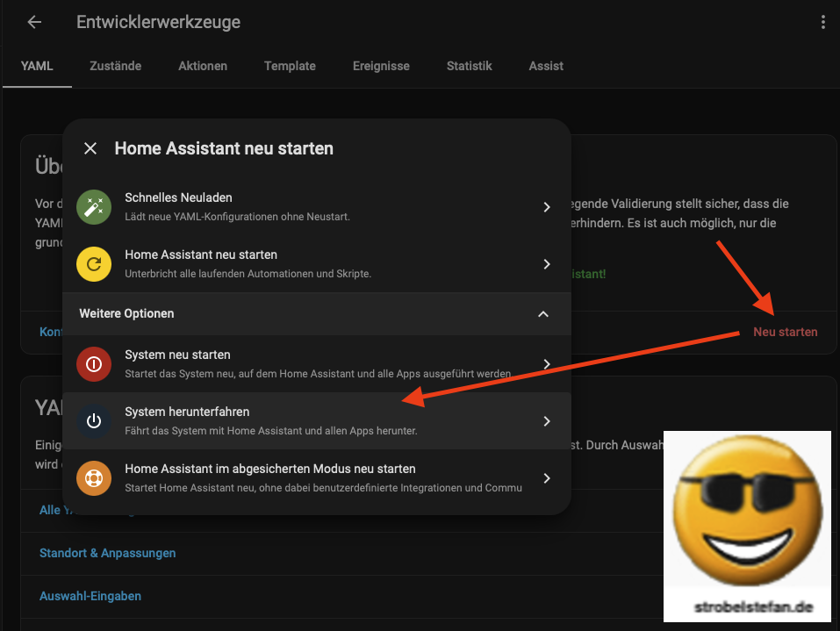Screen dimensions: 840x631
Task: Click the red System neu starten icon
Action: [94, 364]
